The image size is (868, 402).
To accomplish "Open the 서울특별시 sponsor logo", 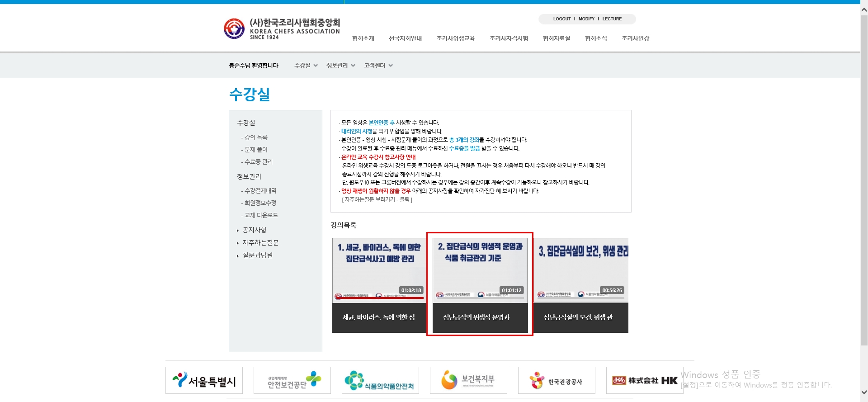I will point(204,380).
